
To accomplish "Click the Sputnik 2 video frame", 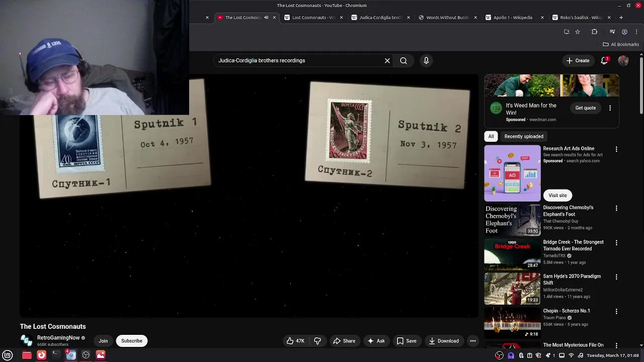I will (387, 135).
